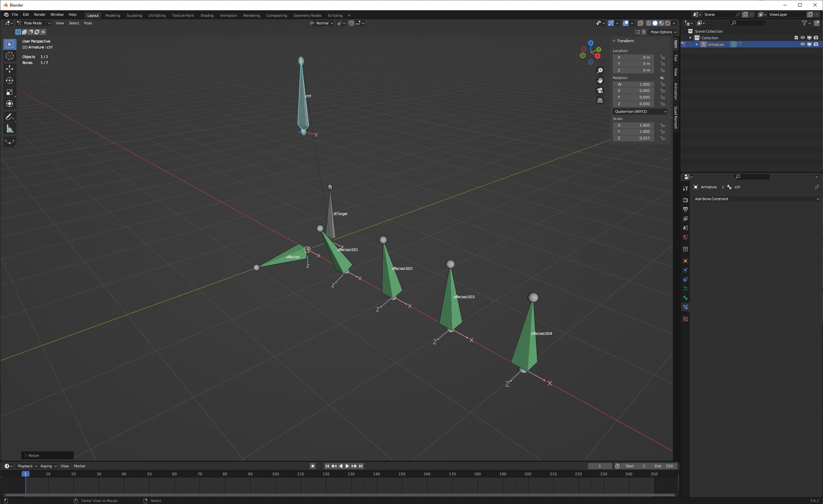The image size is (823, 504).
Task: Uncheck Collection exclude-from-view-layer checkbox
Action: click(796, 38)
